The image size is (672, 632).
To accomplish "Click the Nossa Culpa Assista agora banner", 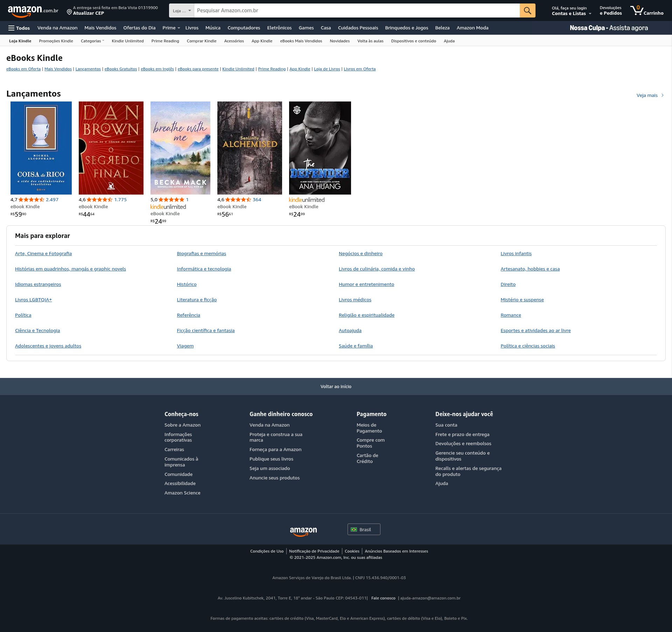I will point(609,28).
